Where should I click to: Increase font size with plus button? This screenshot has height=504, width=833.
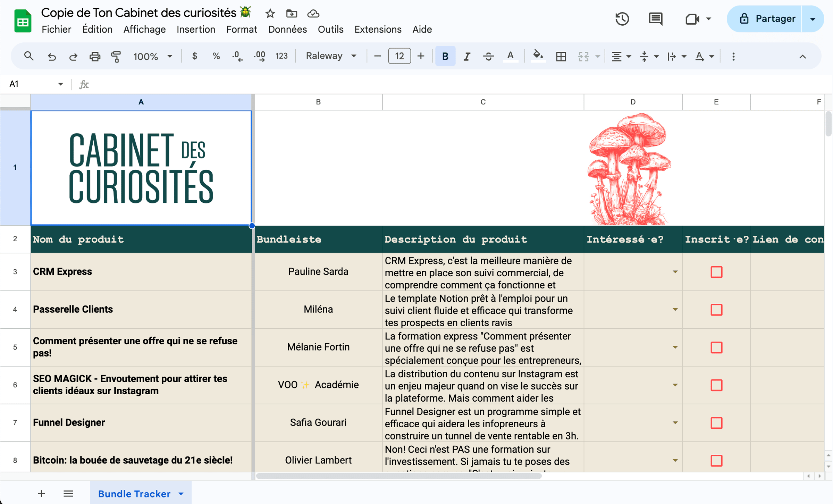(x=421, y=56)
